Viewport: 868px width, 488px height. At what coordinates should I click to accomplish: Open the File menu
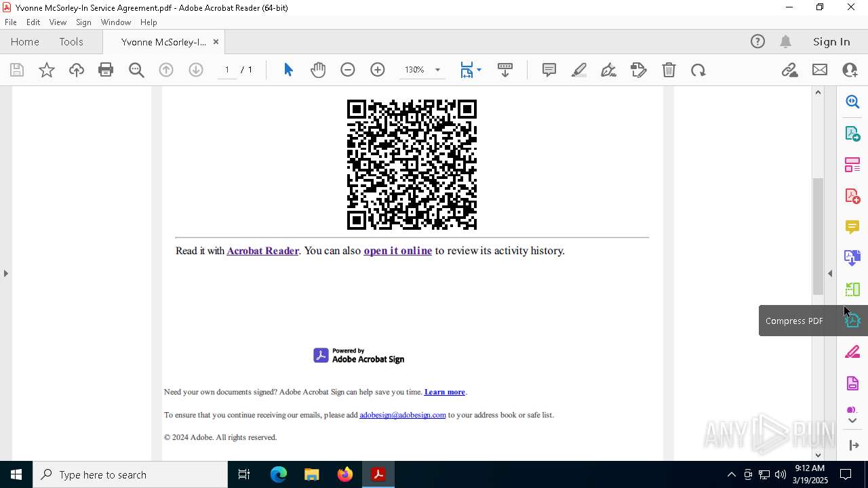[x=11, y=22]
